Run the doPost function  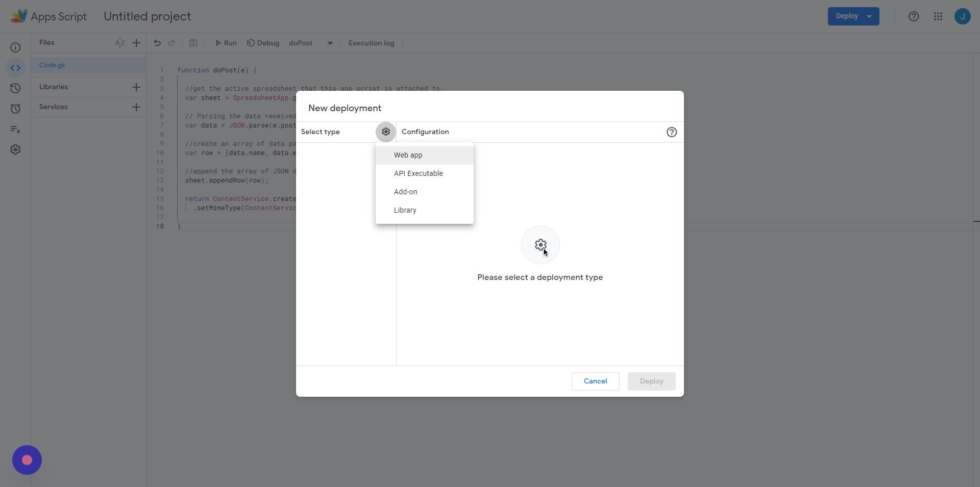tap(225, 43)
